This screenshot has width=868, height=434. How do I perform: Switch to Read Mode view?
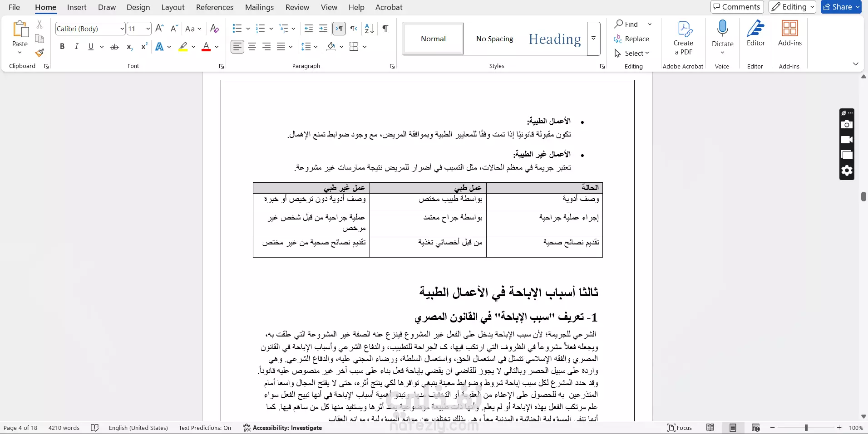710,428
